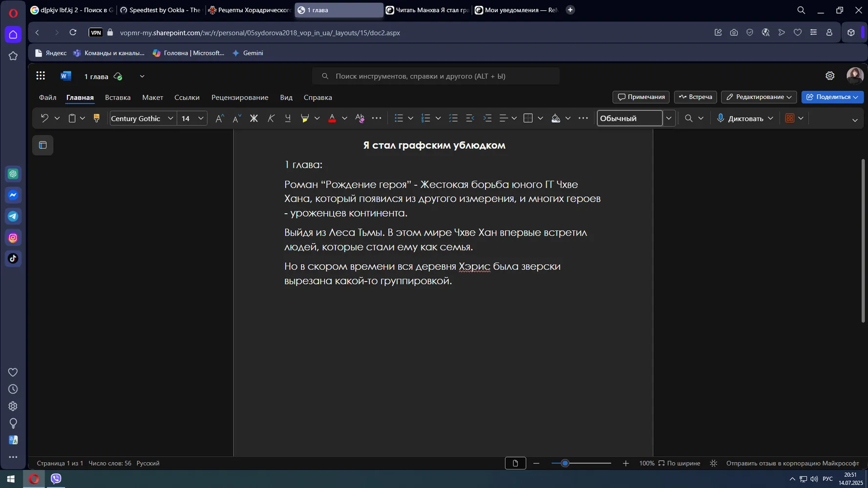Click the Format Painter brush icon

(x=96, y=118)
